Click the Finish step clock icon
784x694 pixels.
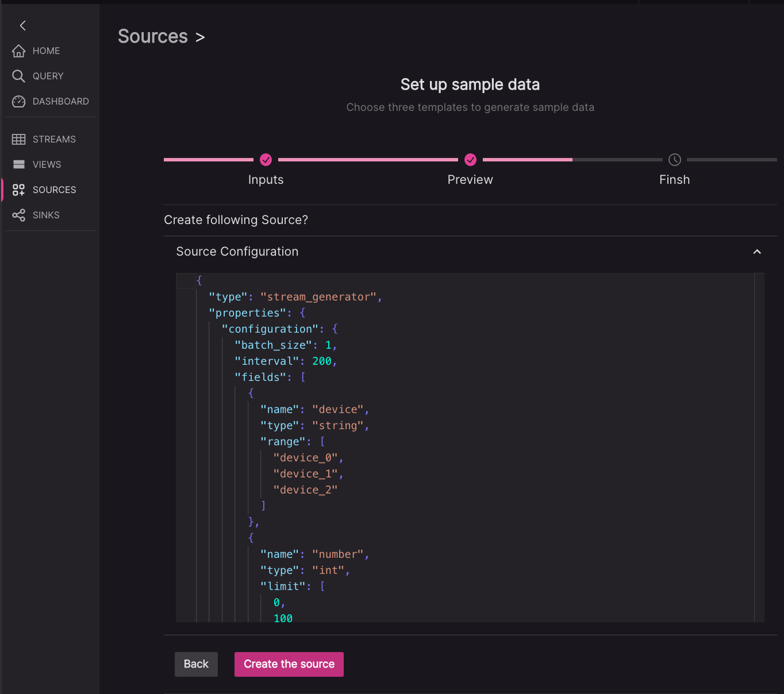coord(675,160)
